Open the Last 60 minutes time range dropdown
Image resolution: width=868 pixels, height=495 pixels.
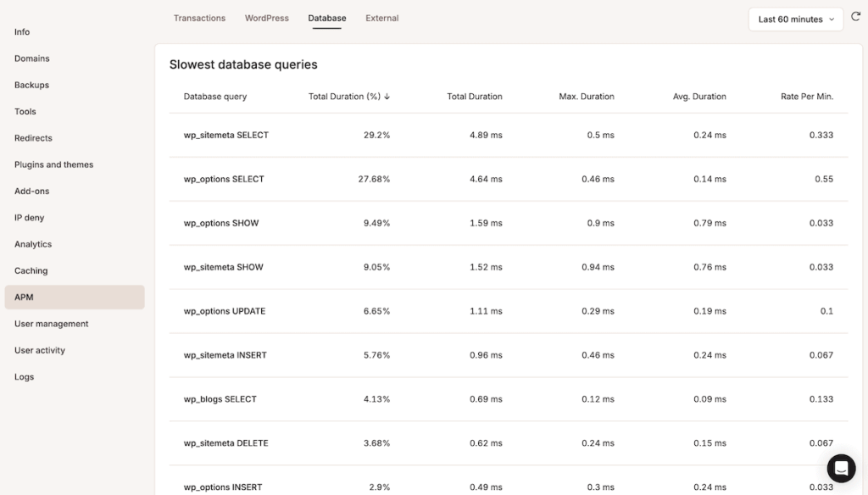pyautogui.click(x=793, y=18)
